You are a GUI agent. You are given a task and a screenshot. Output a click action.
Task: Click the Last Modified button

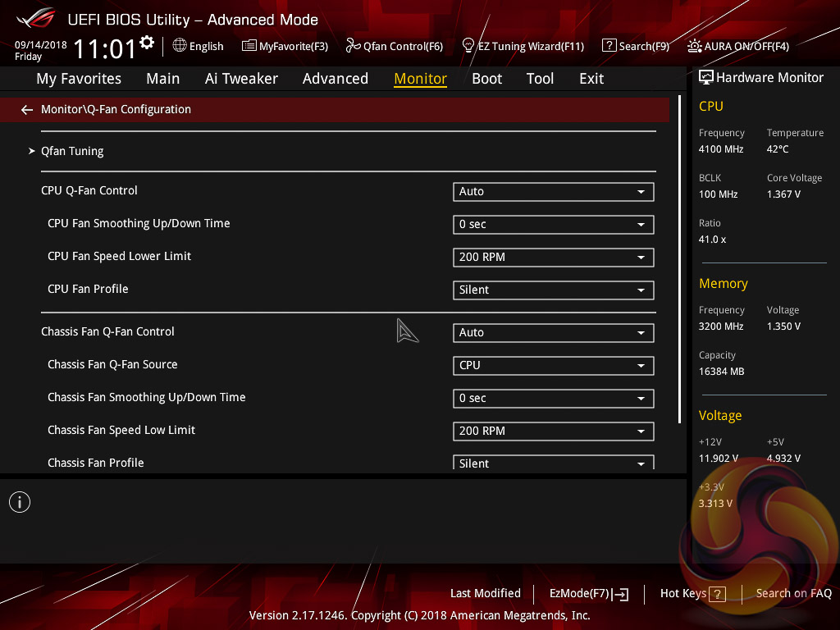click(x=485, y=594)
